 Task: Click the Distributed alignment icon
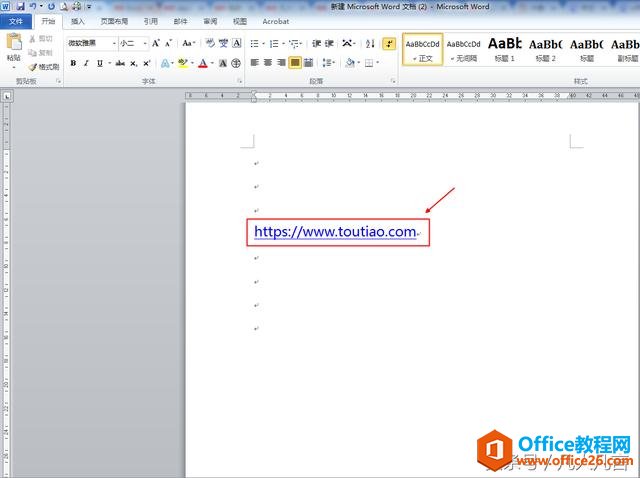(x=309, y=63)
